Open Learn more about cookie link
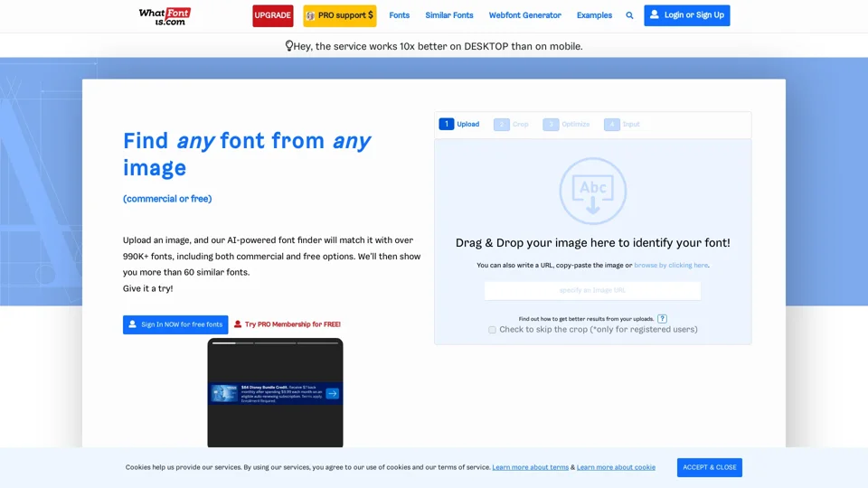868x488 pixels. tap(616, 467)
